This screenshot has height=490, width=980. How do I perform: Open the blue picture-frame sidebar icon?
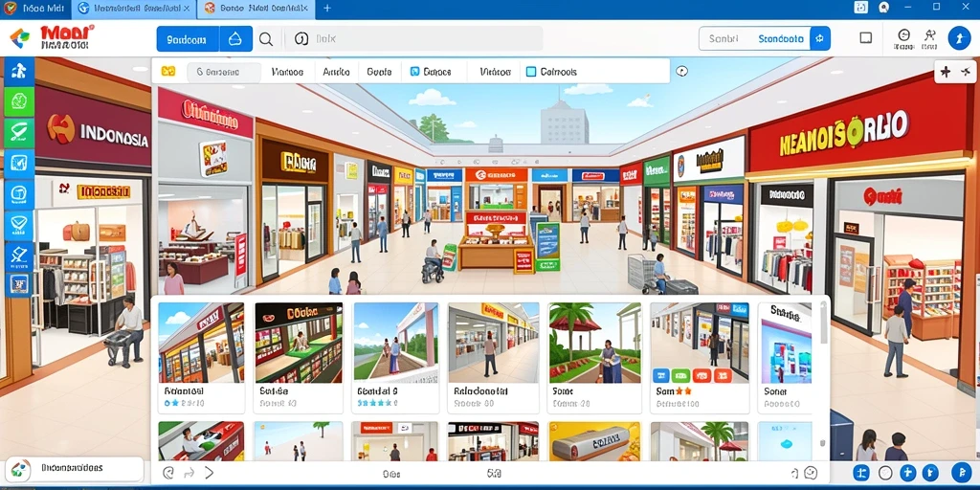click(x=19, y=163)
